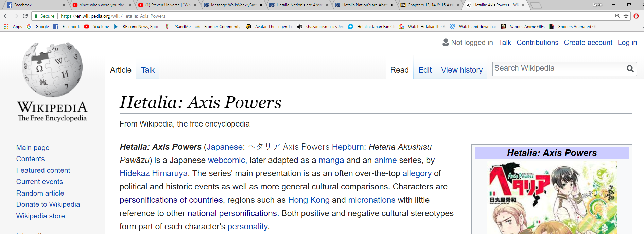Image resolution: width=644 pixels, height=234 pixels.
Task: Follow the Hidekaz Himaruya link
Action: (153, 173)
